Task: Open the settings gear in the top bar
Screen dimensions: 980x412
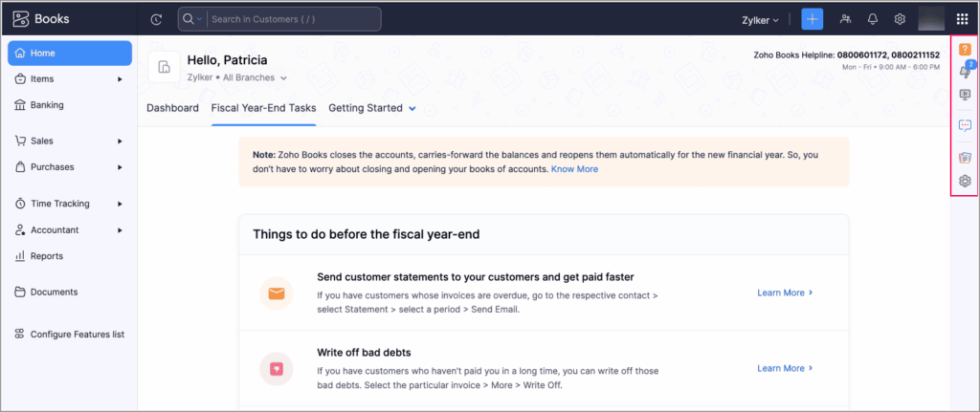Action: (900, 19)
